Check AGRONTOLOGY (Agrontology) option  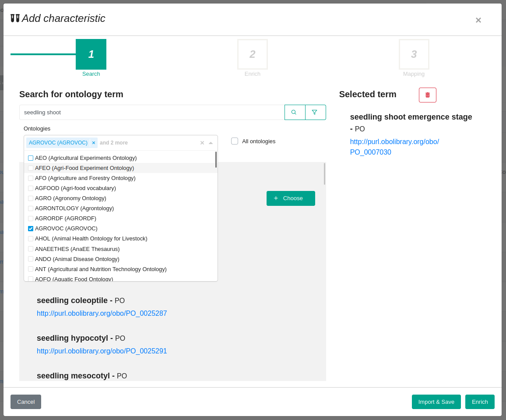(31, 208)
